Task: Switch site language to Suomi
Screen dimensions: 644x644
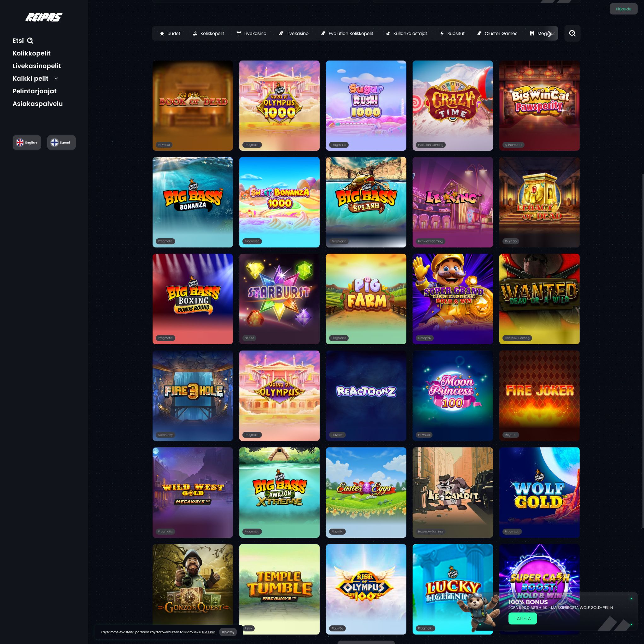Action: point(61,142)
